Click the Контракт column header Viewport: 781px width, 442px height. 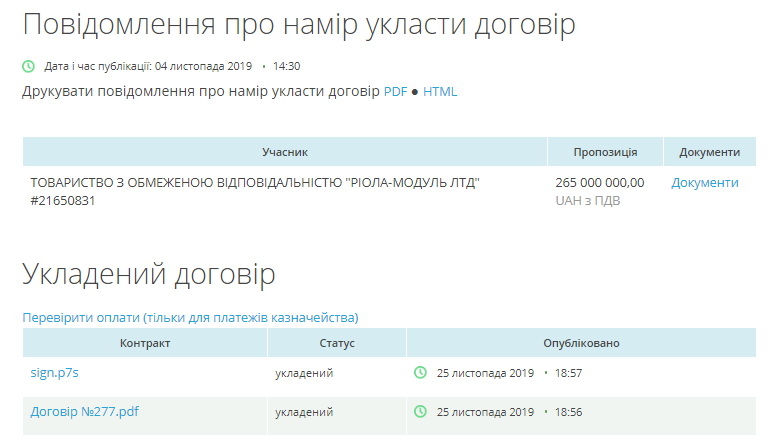click(x=145, y=343)
